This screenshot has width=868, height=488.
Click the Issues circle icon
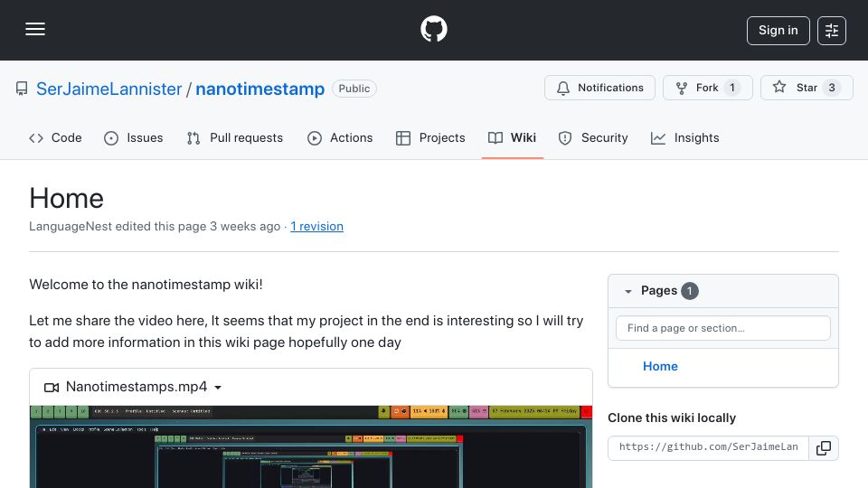pos(111,138)
